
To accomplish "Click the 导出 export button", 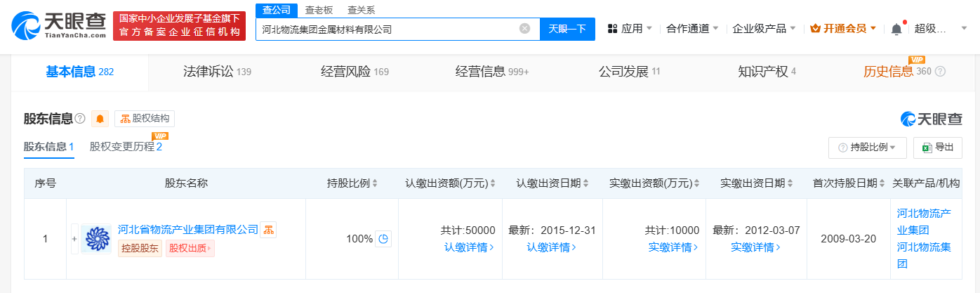I will click(937, 148).
